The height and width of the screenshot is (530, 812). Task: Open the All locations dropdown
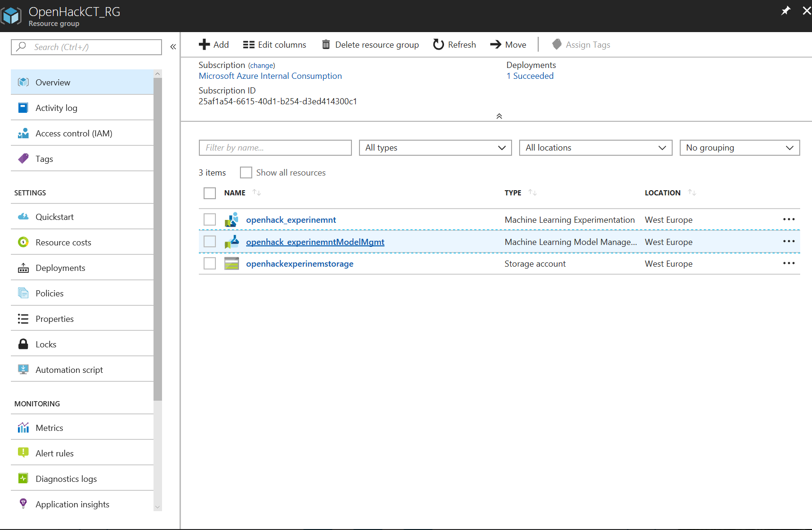[595, 148]
